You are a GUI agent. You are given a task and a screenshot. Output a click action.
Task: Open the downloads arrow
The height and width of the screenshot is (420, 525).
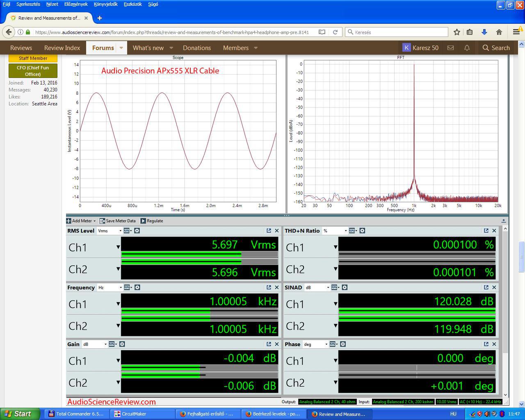(484, 32)
